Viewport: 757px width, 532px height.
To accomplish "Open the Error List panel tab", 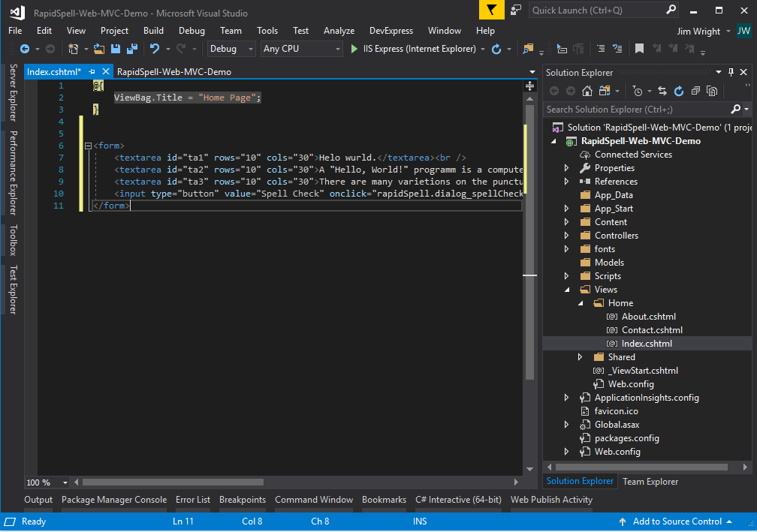I will point(193,500).
